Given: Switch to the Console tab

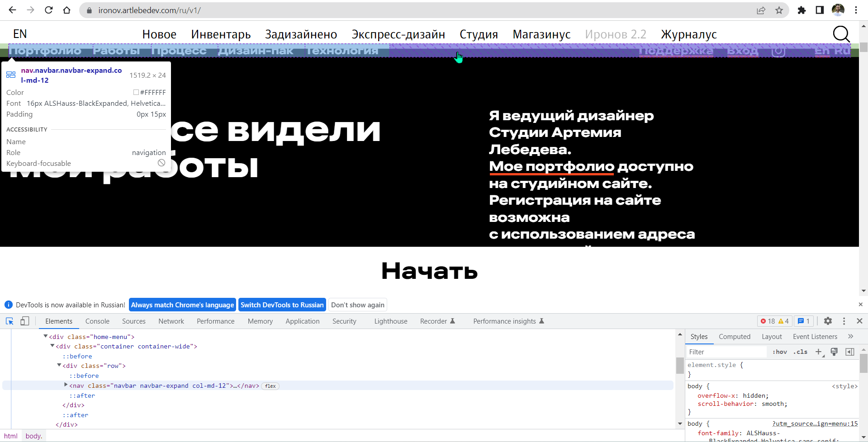Looking at the screenshot, I should pyautogui.click(x=97, y=321).
